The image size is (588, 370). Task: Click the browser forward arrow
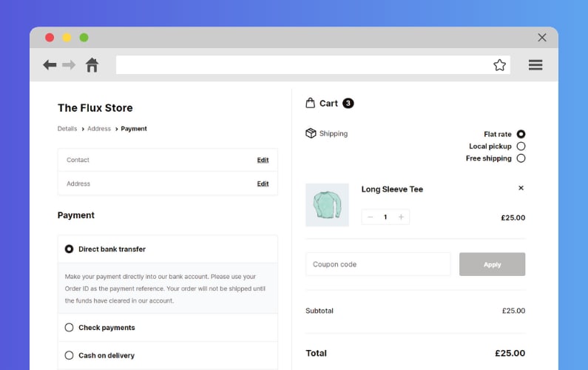tap(69, 65)
